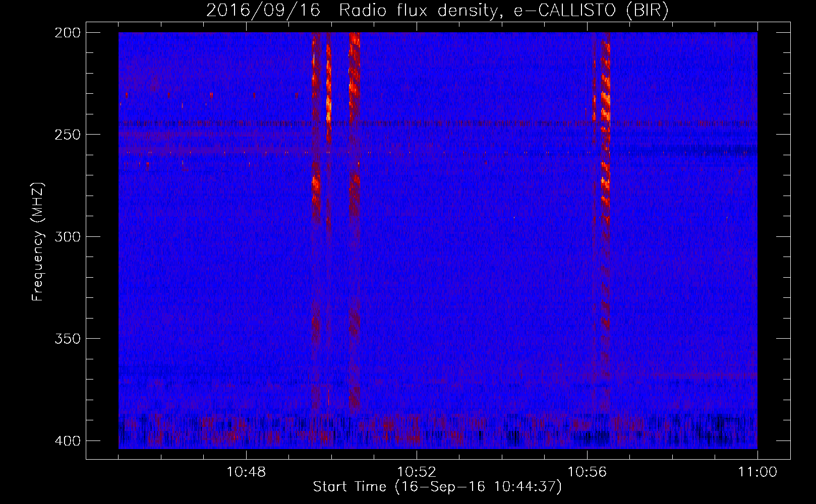Image resolution: width=816 pixels, height=504 pixels.
Task: Click the plot title '2016/09/16 Radio flux density, e-CALLISTO (BIR)'
Action: pos(437,10)
